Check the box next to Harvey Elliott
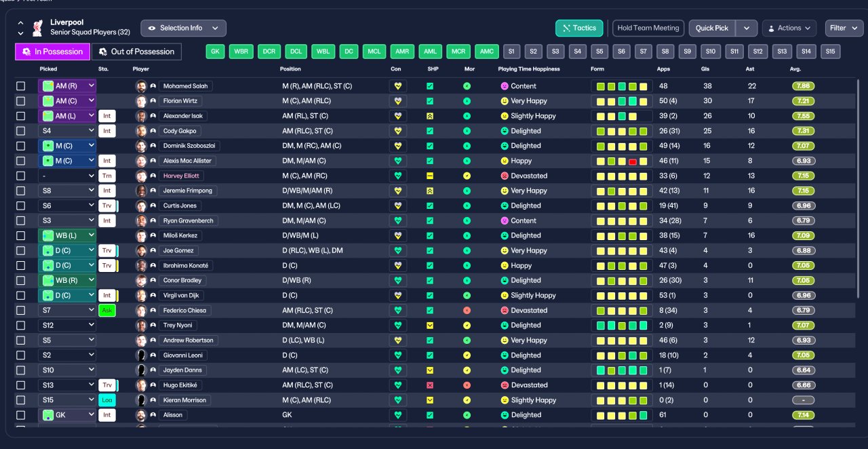 point(21,176)
